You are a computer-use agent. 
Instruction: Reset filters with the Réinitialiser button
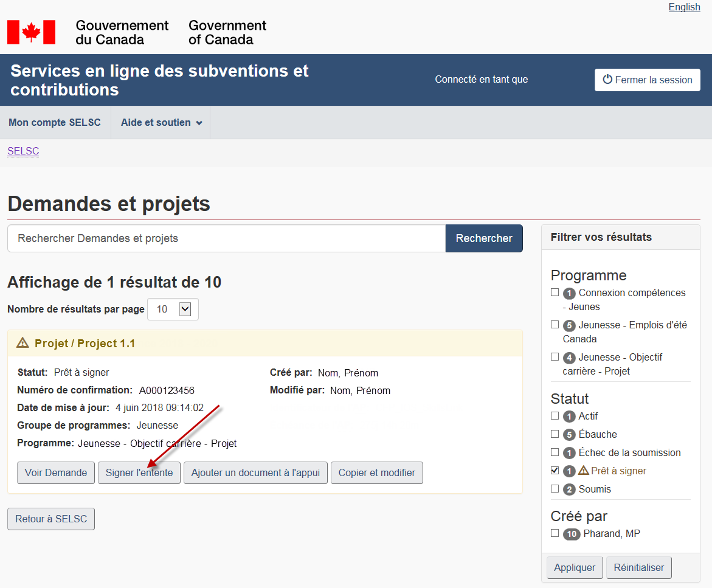(639, 567)
